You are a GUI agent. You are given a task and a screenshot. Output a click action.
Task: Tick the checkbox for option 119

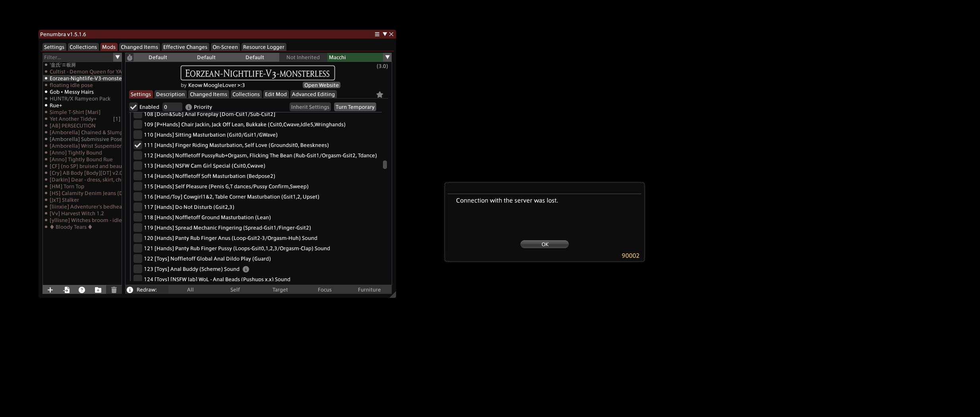pos(138,228)
